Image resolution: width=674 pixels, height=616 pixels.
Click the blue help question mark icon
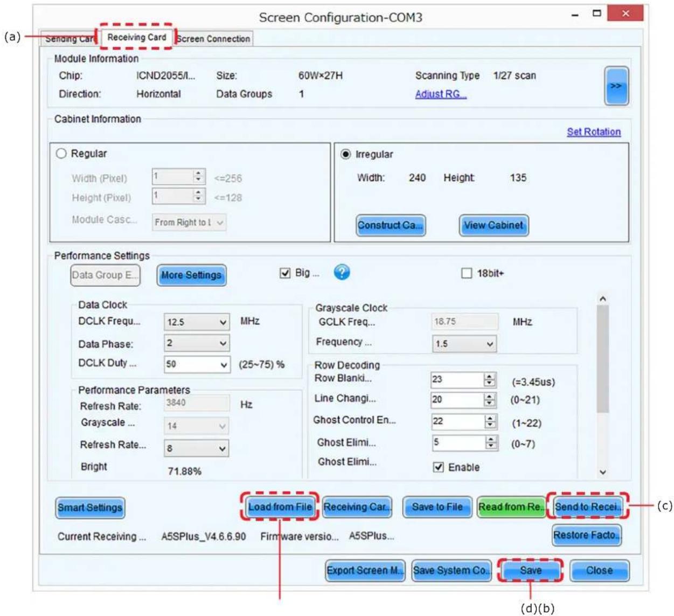click(342, 272)
